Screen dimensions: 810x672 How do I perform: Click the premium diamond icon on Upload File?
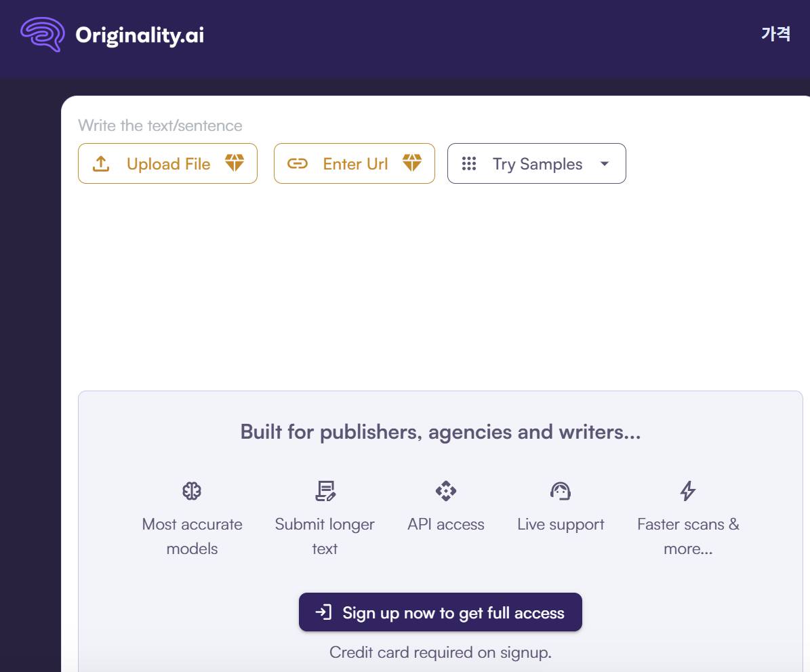[234, 163]
